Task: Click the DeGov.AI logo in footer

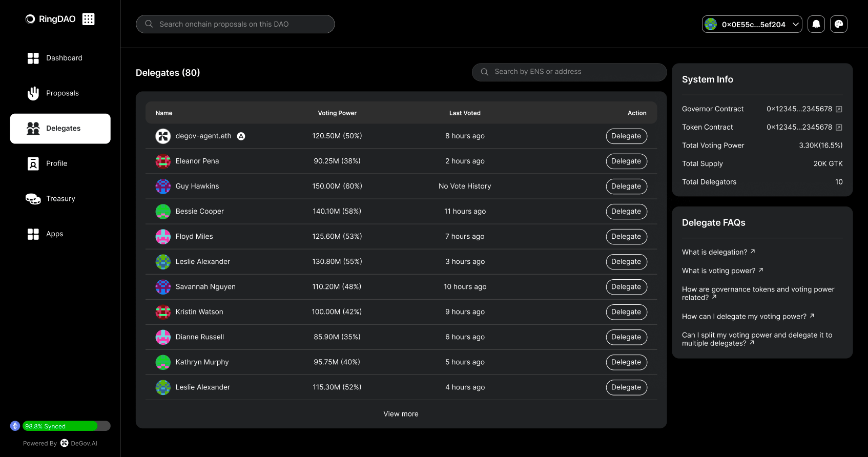Action: [65, 443]
